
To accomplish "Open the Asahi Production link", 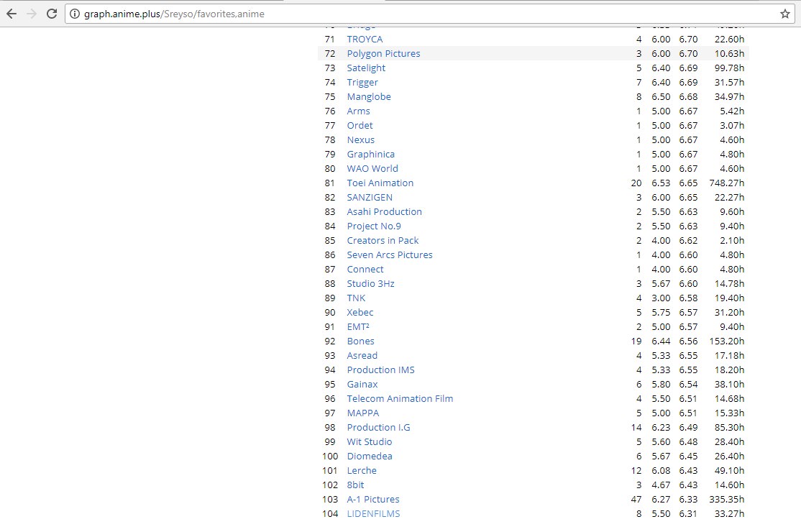I will point(385,211).
